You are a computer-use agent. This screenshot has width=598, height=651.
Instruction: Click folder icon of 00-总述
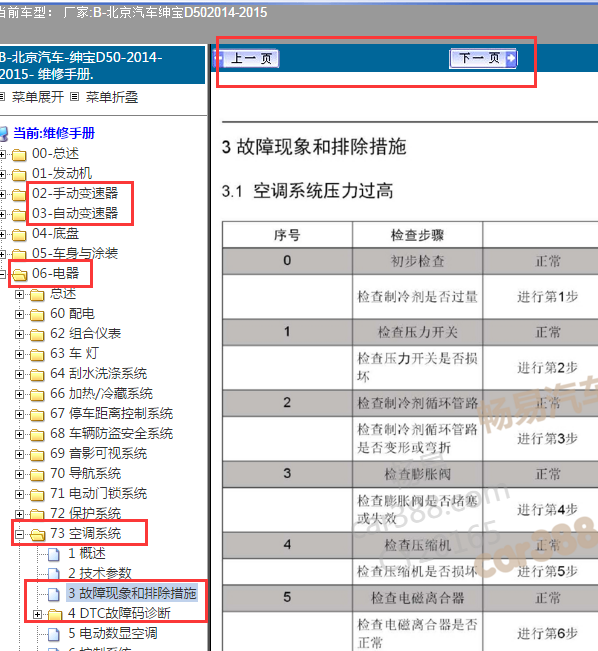pos(19,155)
